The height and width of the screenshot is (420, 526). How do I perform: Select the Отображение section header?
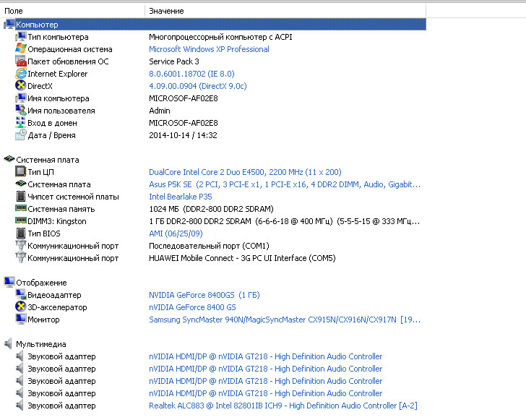pos(41,283)
